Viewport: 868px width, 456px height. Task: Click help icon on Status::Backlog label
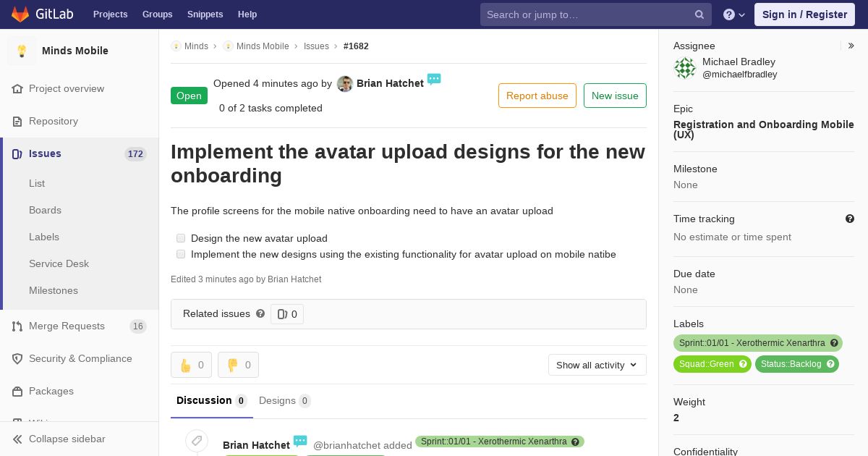(x=830, y=364)
